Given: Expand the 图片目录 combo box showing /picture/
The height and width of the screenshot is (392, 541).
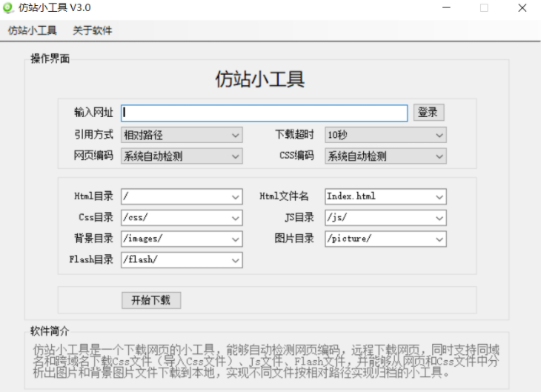Looking at the screenshot, I should tap(385, 239).
